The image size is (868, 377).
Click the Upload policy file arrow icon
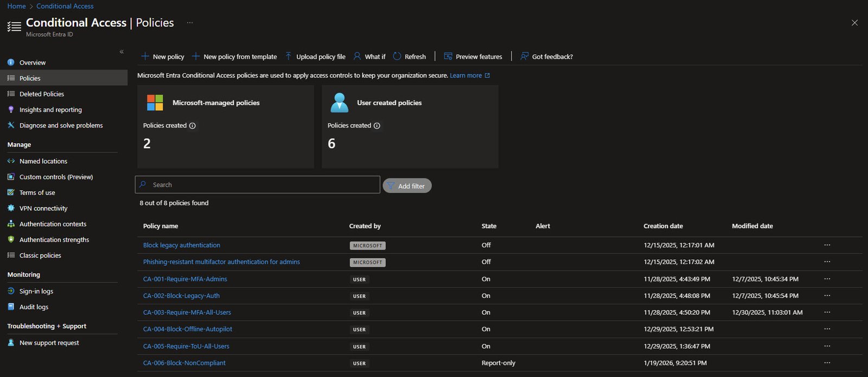click(x=289, y=56)
